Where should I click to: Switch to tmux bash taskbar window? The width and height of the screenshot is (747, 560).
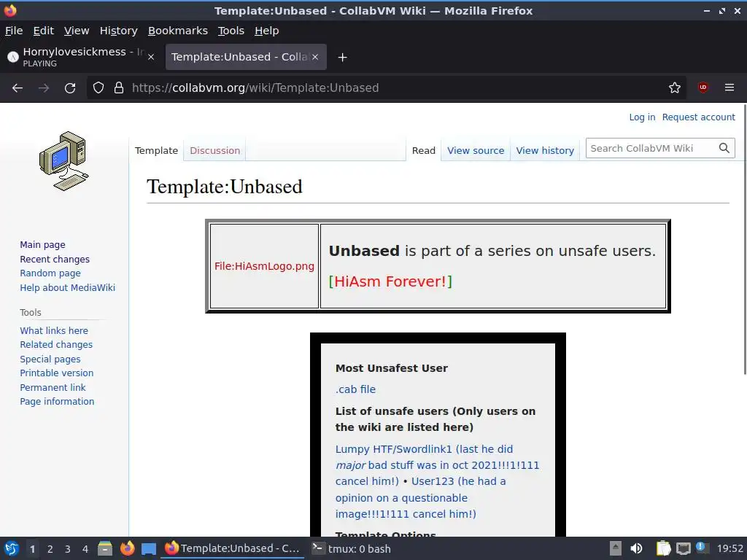pyautogui.click(x=352, y=548)
